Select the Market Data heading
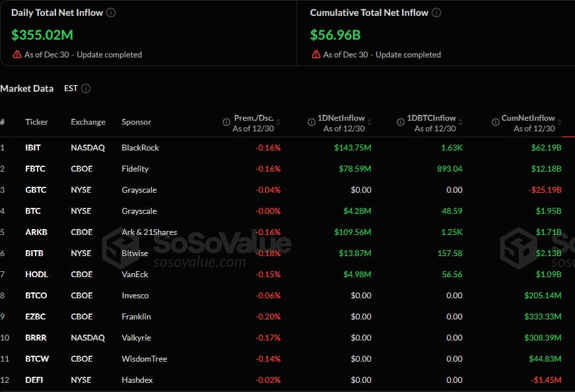 (27, 88)
